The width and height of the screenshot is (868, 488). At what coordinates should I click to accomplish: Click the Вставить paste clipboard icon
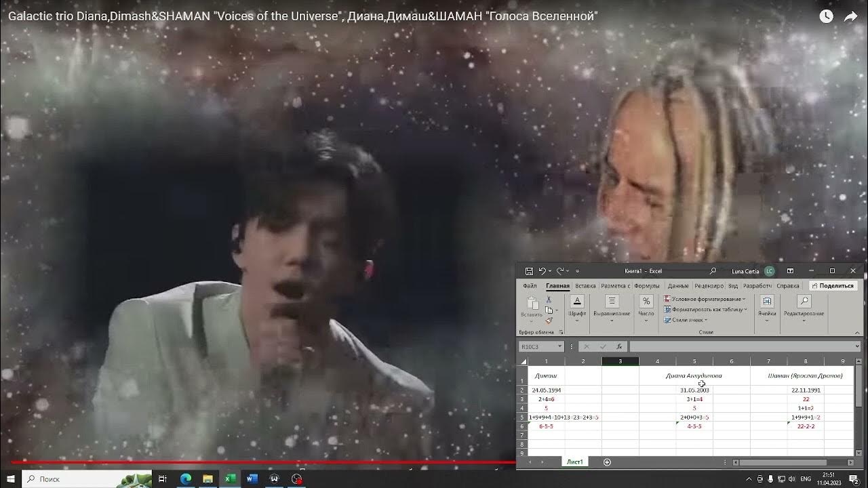pos(532,303)
